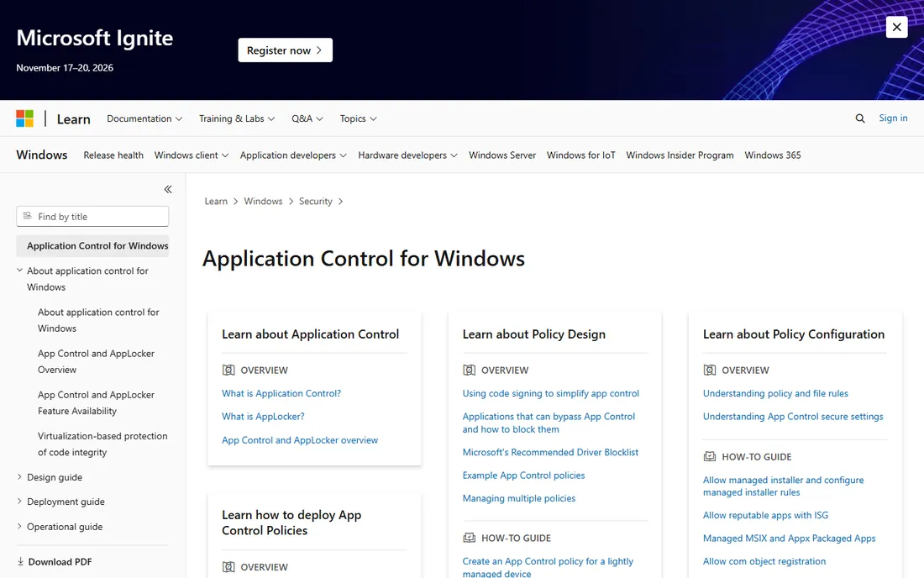Open Allow managed installer and configure rules link
The height and width of the screenshot is (578, 924).
pos(783,486)
